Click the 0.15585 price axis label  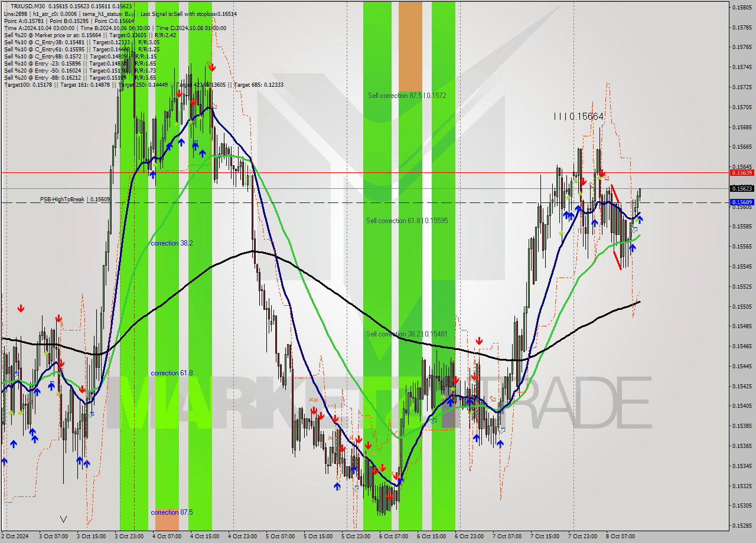tap(742, 226)
